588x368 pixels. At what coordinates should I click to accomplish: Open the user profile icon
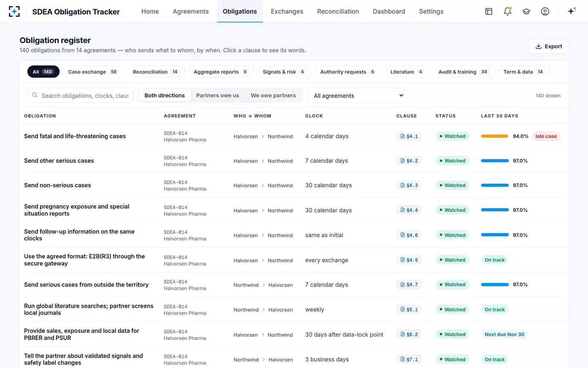[x=545, y=11]
